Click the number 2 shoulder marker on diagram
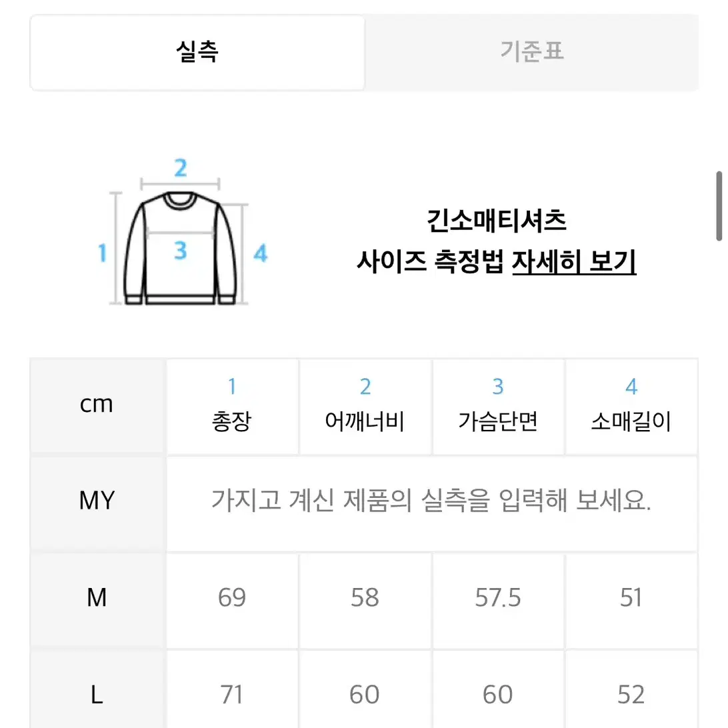This screenshot has height=728, width=728. (x=181, y=168)
